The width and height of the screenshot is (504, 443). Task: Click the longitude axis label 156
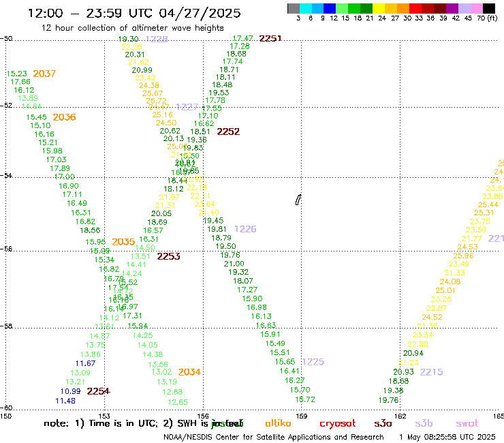click(203, 416)
